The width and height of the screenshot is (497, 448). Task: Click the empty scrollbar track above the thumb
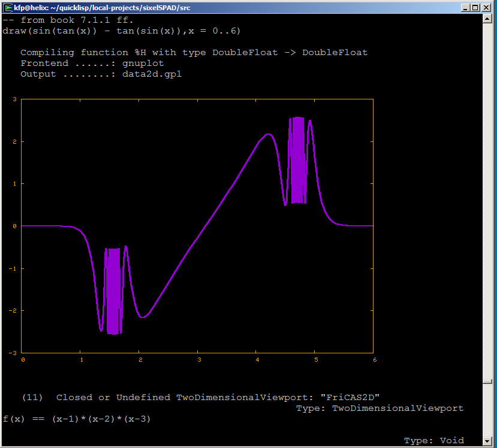click(487, 198)
